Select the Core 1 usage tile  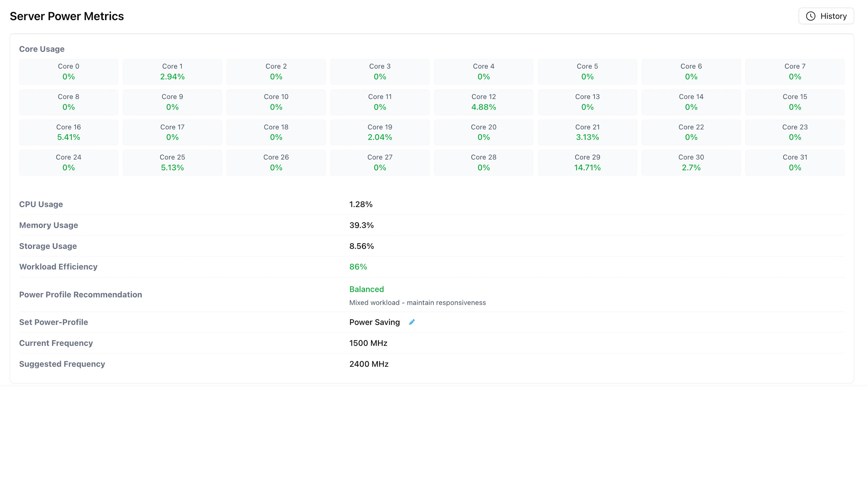172,72
